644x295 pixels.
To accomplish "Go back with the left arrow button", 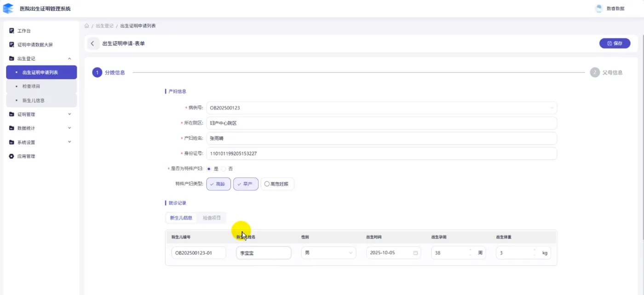I will click(92, 43).
